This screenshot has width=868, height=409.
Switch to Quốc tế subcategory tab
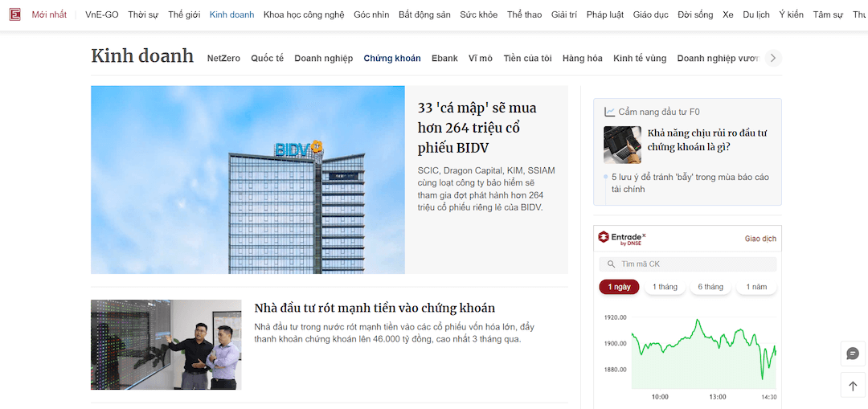267,58
